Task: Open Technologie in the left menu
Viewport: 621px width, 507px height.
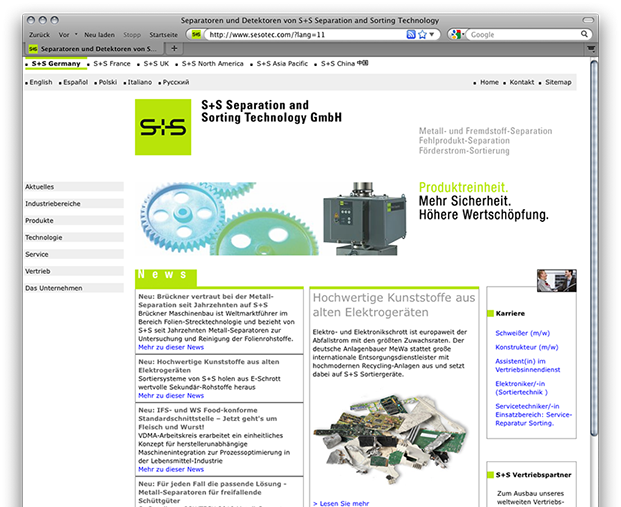Action: (x=44, y=237)
